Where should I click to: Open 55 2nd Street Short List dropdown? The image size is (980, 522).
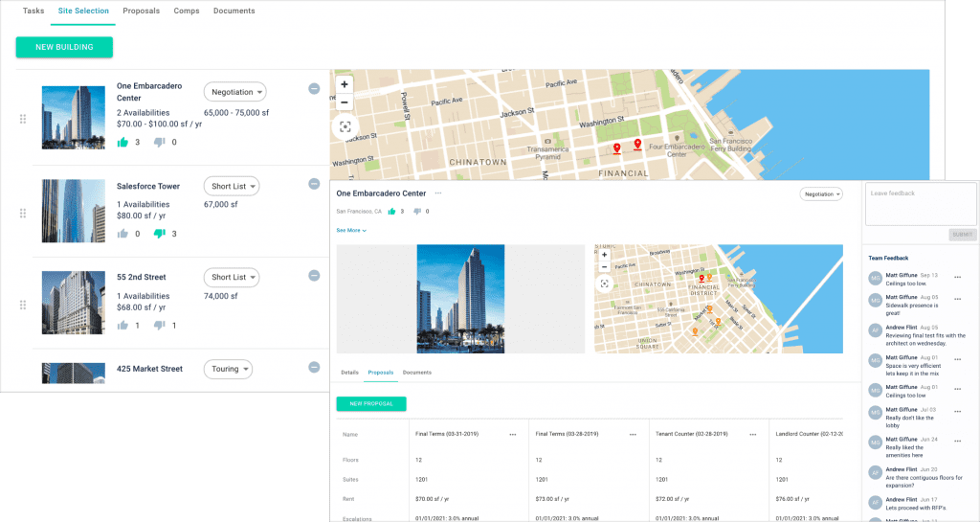232,277
